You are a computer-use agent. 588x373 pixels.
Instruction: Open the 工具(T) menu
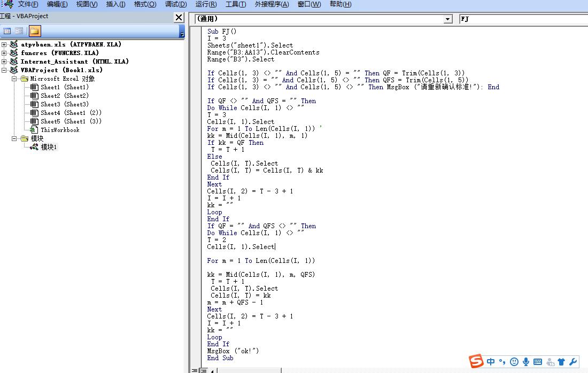(236, 4)
